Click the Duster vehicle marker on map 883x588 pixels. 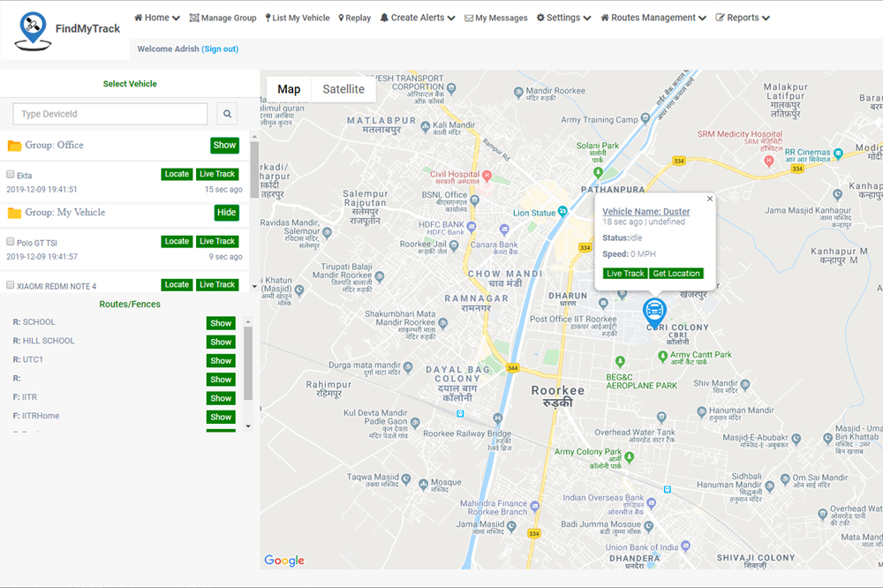(654, 311)
